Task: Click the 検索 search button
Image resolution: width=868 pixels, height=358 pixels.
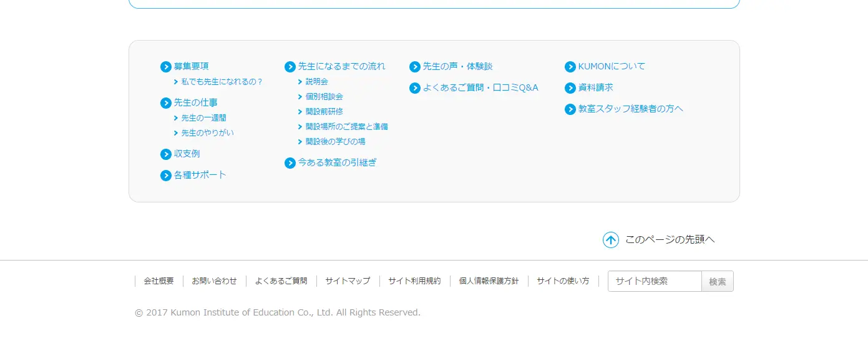Action: pyautogui.click(x=718, y=281)
